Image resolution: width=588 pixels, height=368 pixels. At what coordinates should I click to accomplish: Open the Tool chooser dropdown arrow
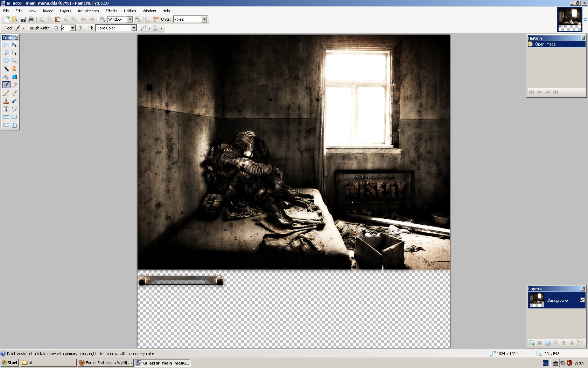[x=23, y=28]
